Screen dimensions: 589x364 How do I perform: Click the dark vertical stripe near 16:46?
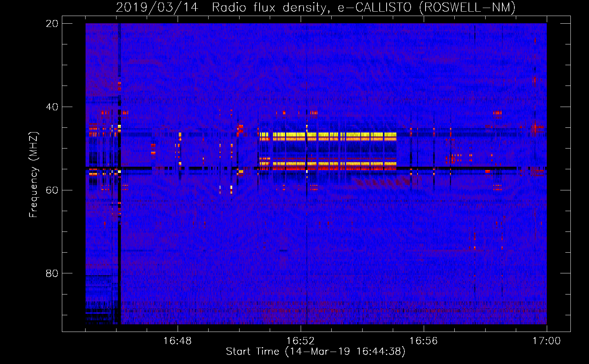(x=119, y=174)
